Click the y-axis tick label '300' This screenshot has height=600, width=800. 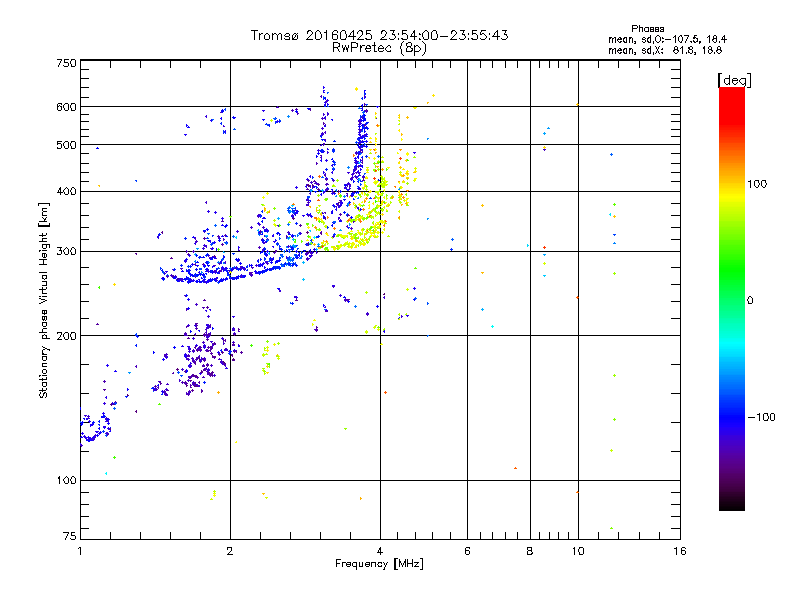coord(66,251)
